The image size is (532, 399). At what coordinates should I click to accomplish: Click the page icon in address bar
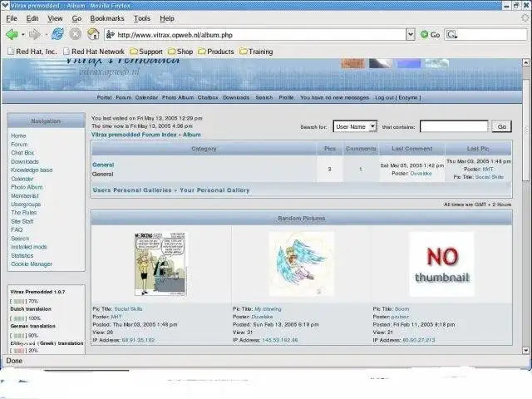pyautogui.click(x=111, y=35)
